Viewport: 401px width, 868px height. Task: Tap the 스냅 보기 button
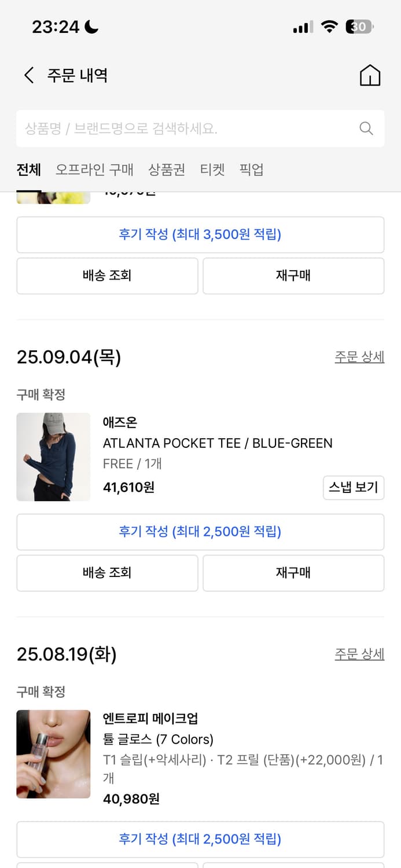[x=353, y=487]
